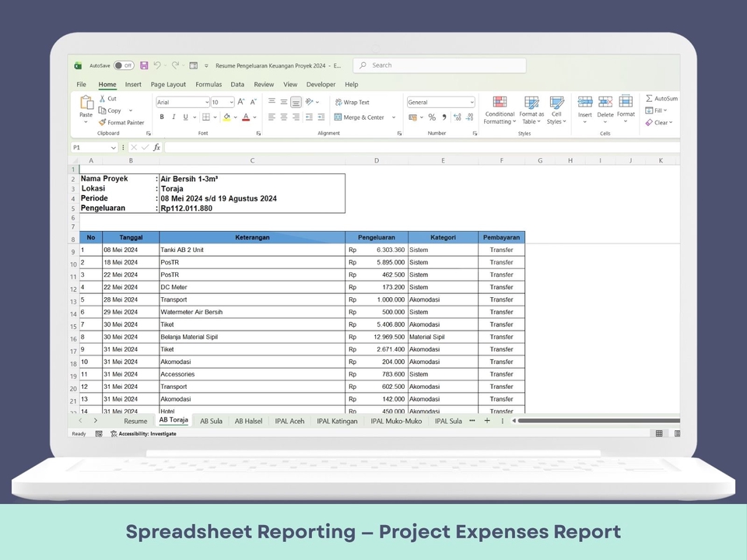Click the Save icon in title bar
This screenshot has height=560, width=747.
click(x=144, y=66)
